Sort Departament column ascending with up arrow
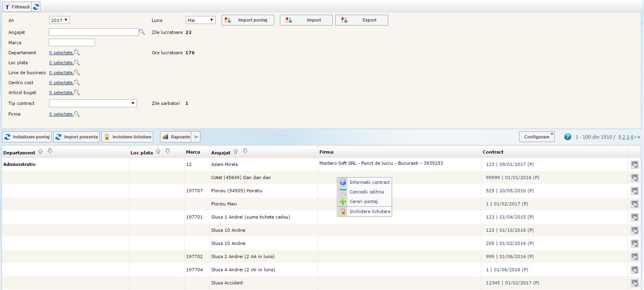 pos(40,152)
